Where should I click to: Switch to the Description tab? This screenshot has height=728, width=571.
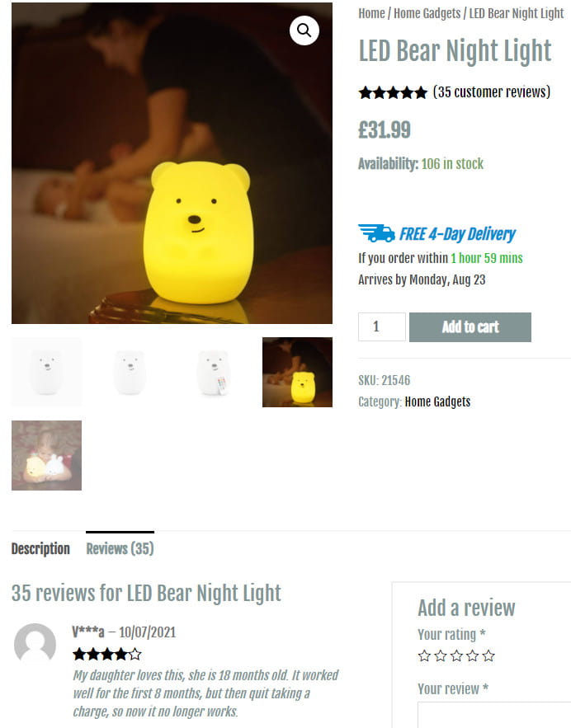pyautogui.click(x=40, y=549)
